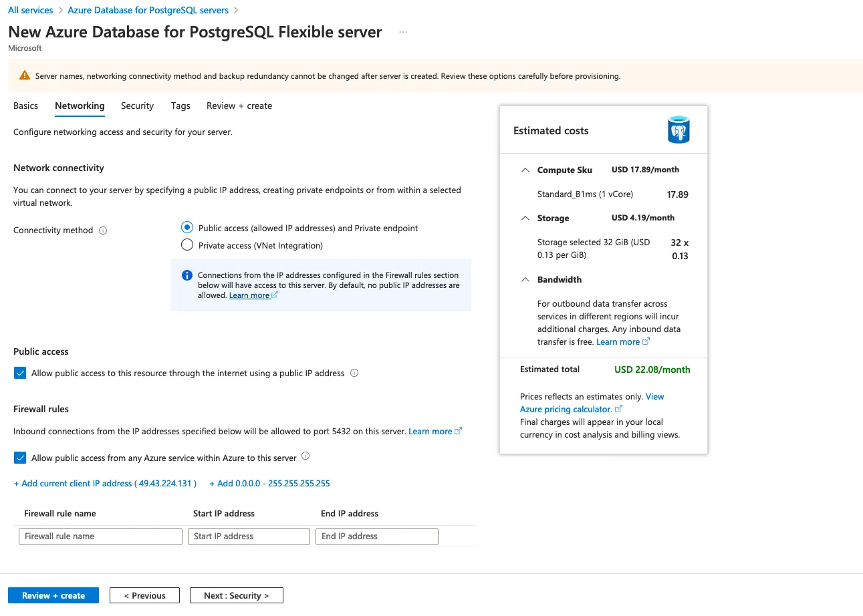Open the Azure pricing calculator link
Viewport: 863px width, 616px height.
566,410
